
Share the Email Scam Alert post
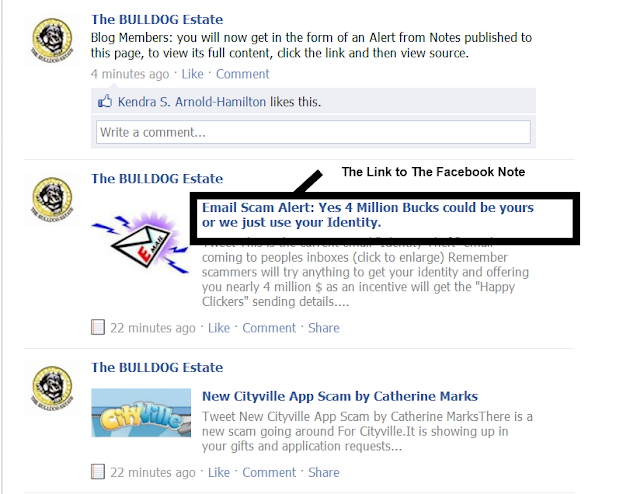(x=324, y=328)
